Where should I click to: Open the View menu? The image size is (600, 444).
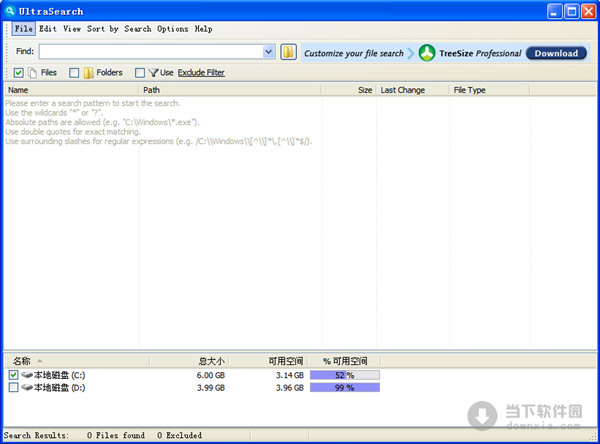(72, 29)
